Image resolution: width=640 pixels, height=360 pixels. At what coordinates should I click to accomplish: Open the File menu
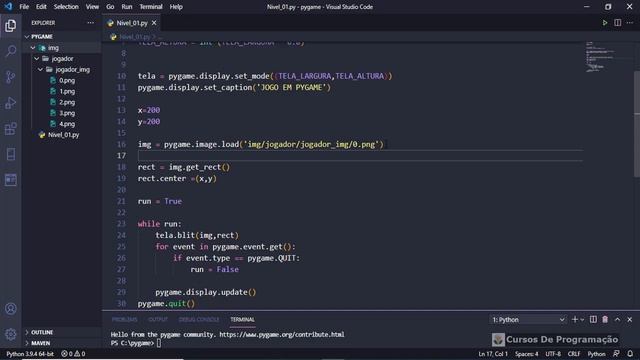(x=24, y=7)
